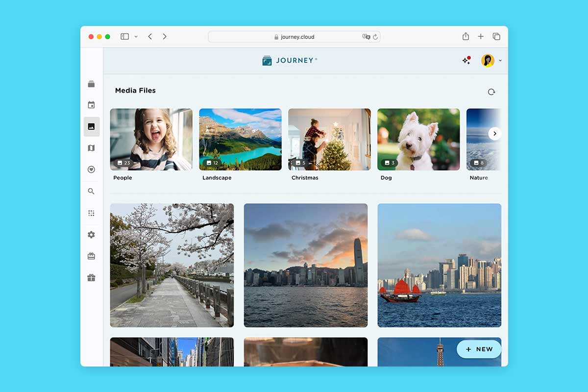Refresh the Media Files list
Screen dimensions: 588x392
pos(491,92)
